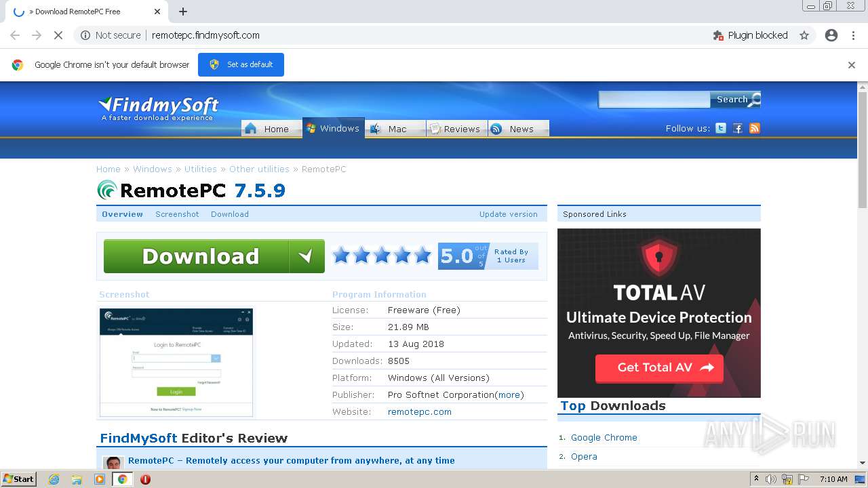Open Opera in Top Downloads

point(584,457)
